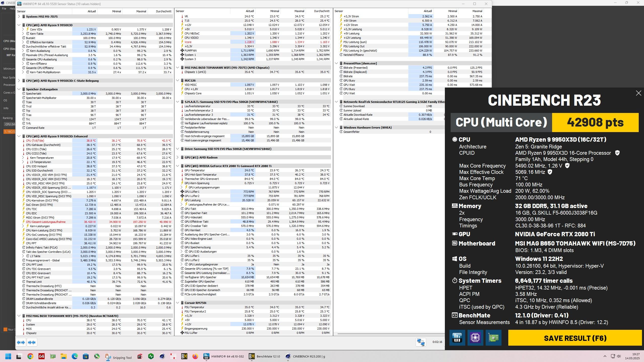Open Firefox from the taskbar
This screenshot has height=362, width=644.
pyautogui.click(x=195, y=356)
